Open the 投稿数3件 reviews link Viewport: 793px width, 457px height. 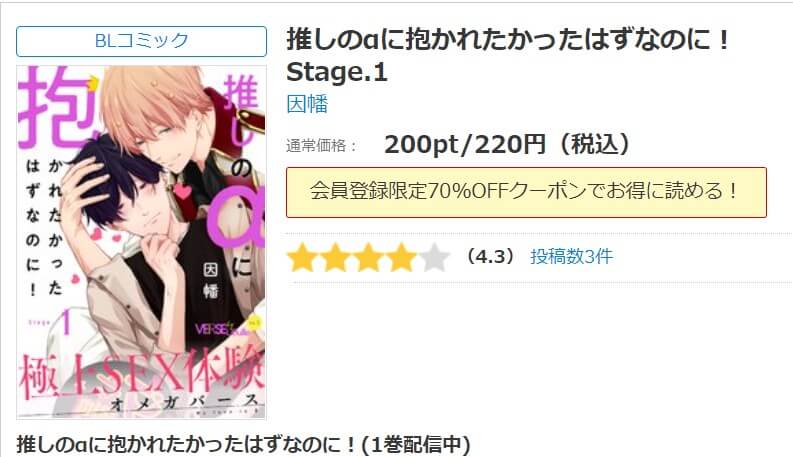coord(571,256)
